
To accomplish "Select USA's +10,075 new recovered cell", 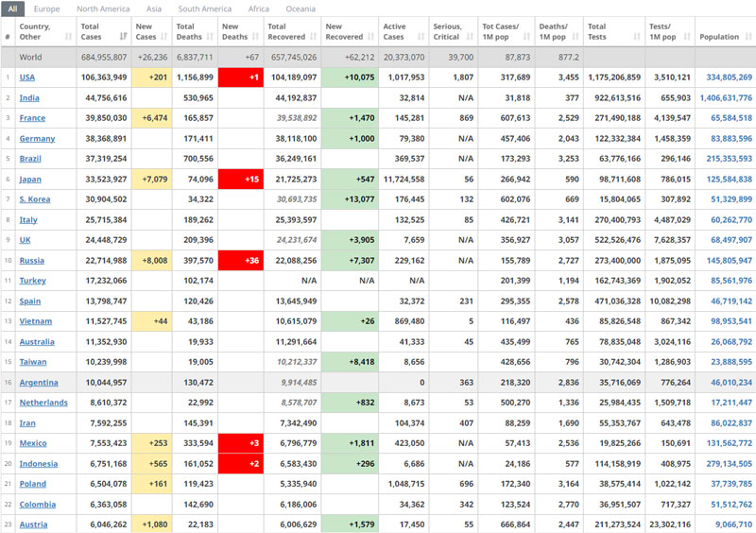I will pyautogui.click(x=350, y=77).
